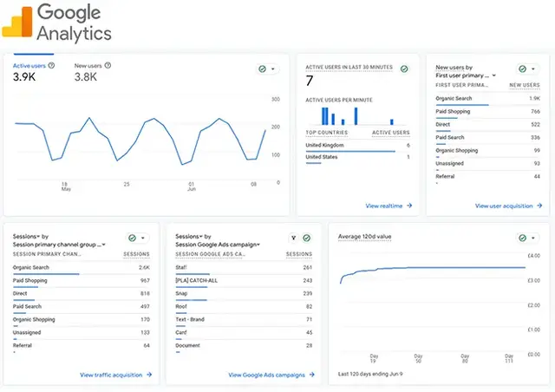This screenshot has height=392, width=555.
Task: Click the green check icon on Session primary channel card
Action: point(133,238)
